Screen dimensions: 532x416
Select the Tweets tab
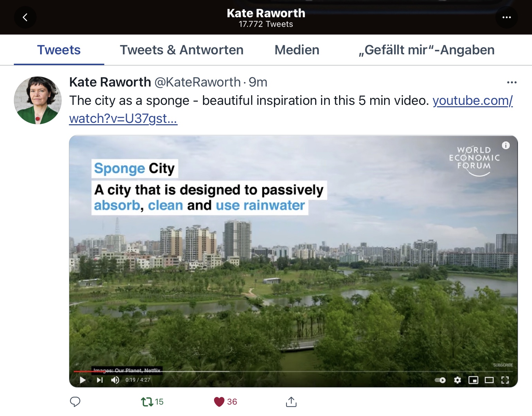(59, 50)
